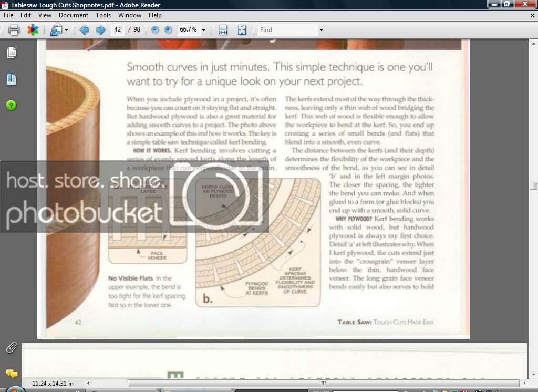
Task: Open the zoom percentage dropdown arrow
Action: point(203,30)
